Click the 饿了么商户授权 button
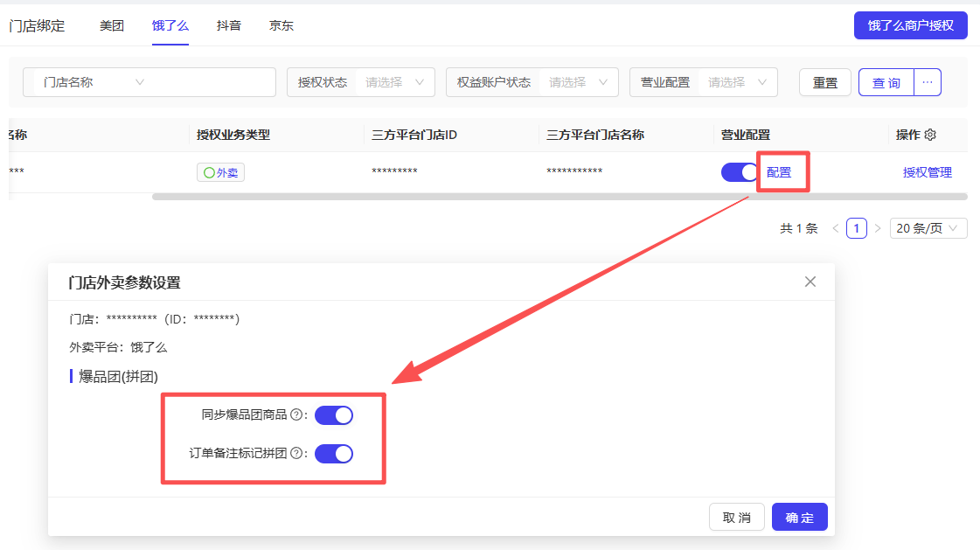 click(x=910, y=25)
